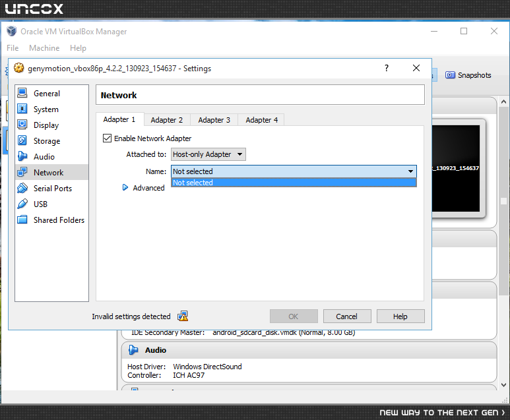510x420 pixels.
Task: Open the General settings icon in sidebar
Action: [x=22, y=93]
